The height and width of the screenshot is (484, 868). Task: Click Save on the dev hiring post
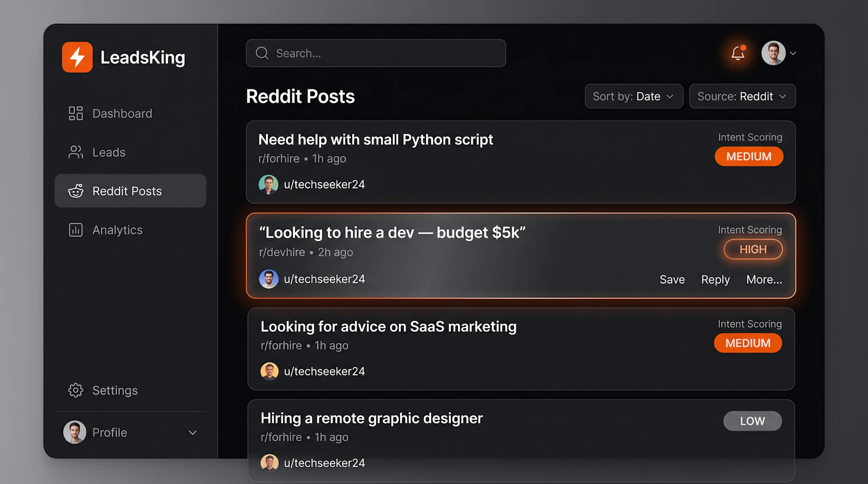672,279
